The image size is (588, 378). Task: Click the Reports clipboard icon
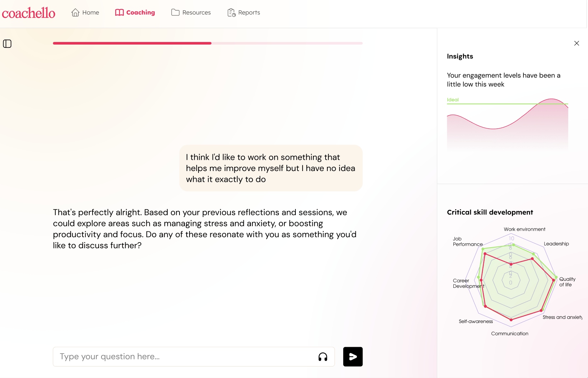click(x=232, y=13)
